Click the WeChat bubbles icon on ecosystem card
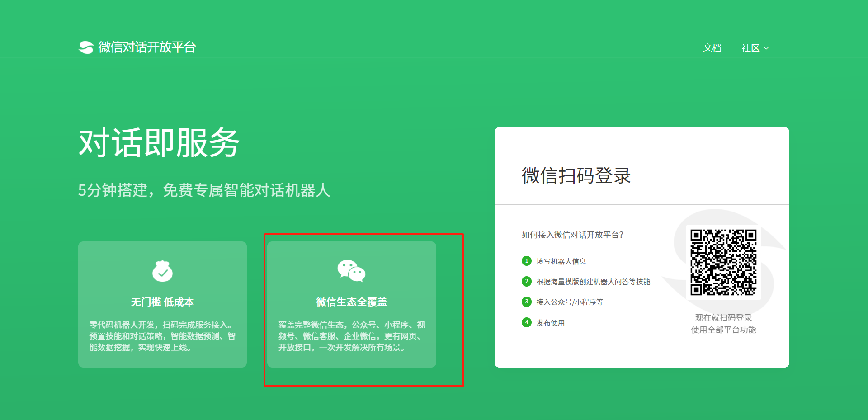Viewport: 868px width, 420px height. click(x=351, y=271)
